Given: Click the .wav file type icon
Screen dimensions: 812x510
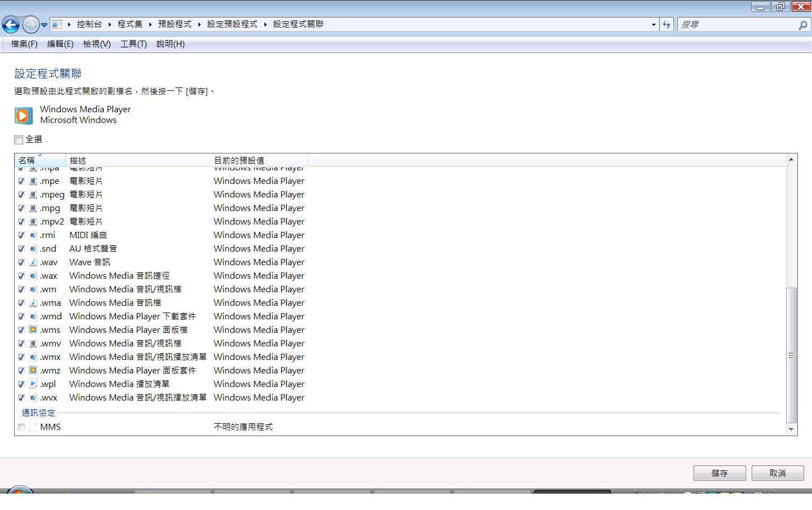Looking at the screenshot, I should [33, 262].
